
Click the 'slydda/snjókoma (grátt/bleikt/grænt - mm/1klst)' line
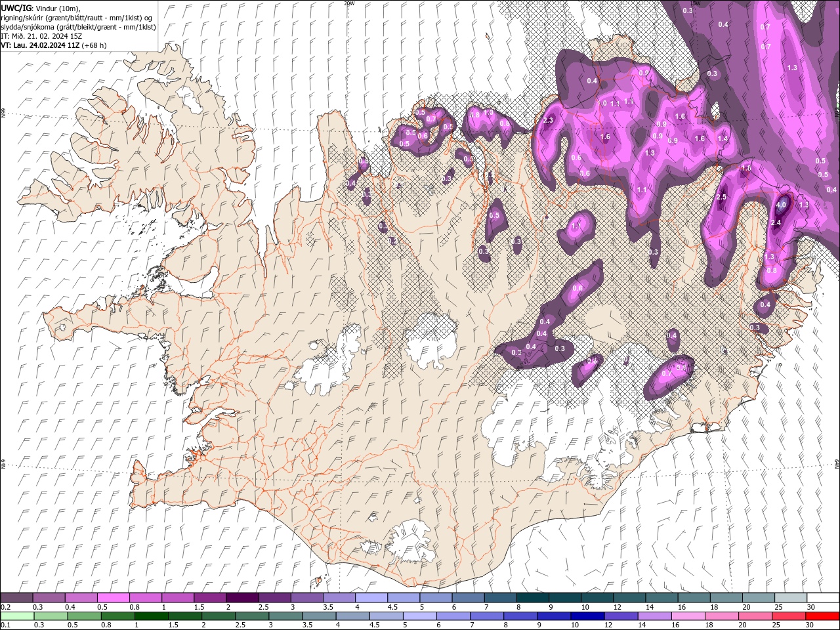[77, 26]
